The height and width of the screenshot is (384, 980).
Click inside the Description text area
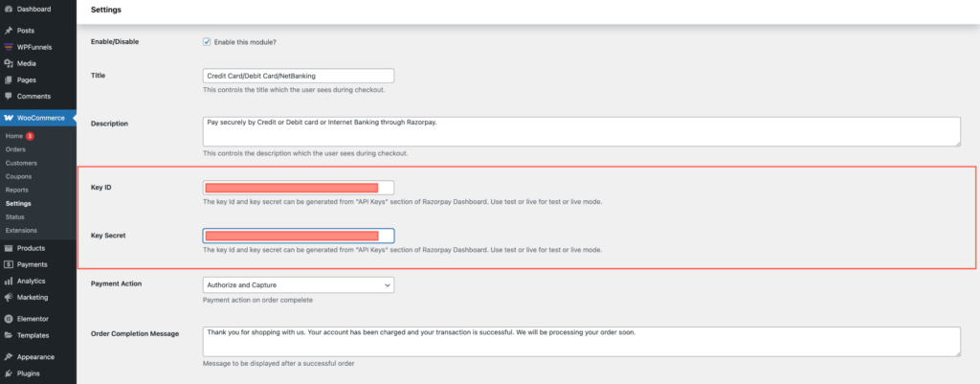582,131
